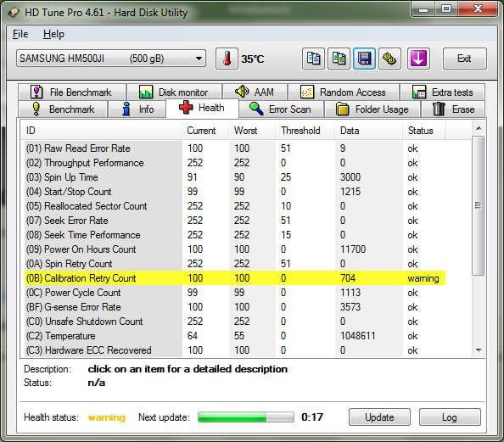
Task: Switch to the Benchmark tab
Action: (x=63, y=109)
